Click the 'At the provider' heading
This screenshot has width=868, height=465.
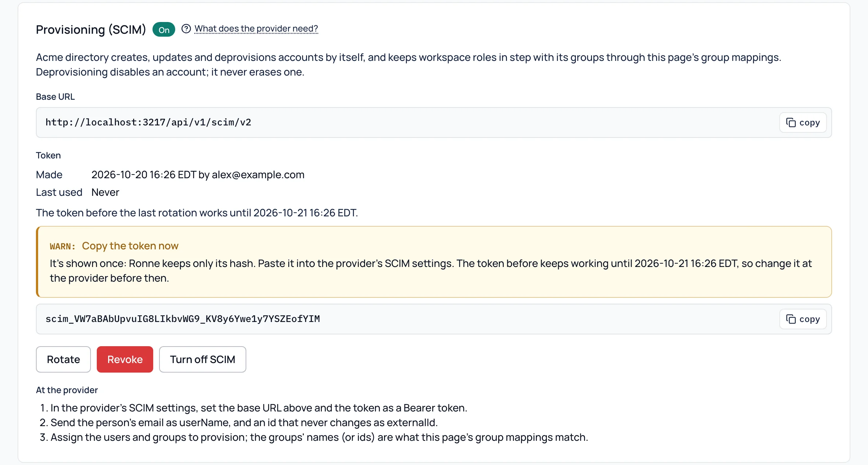(67, 390)
